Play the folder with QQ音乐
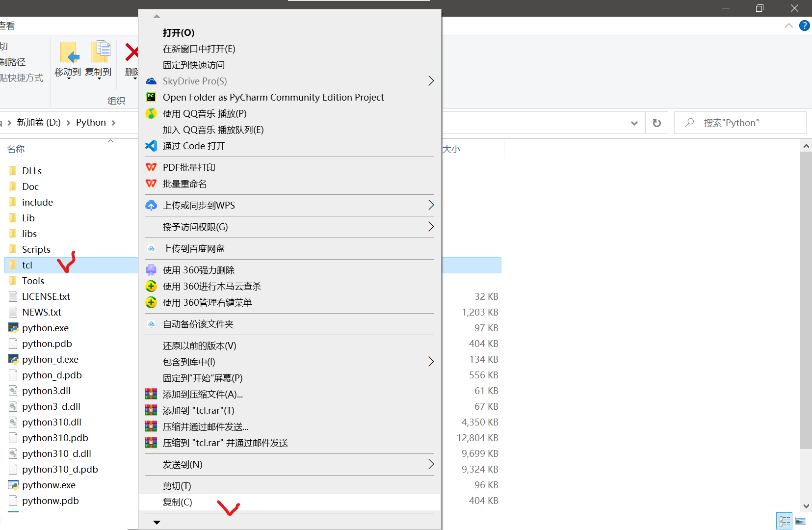The image size is (812, 530). tap(205, 113)
